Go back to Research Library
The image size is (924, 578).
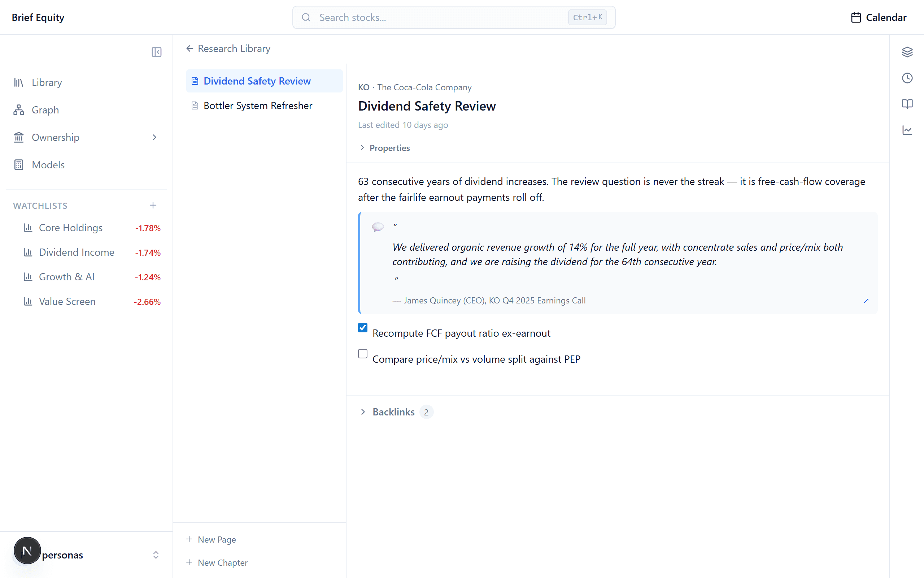pyautogui.click(x=228, y=48)
